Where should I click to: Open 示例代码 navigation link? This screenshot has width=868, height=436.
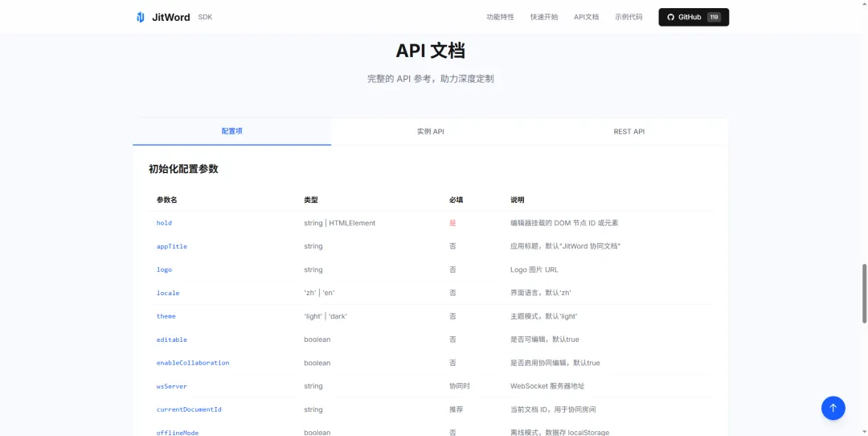(628, 17)
